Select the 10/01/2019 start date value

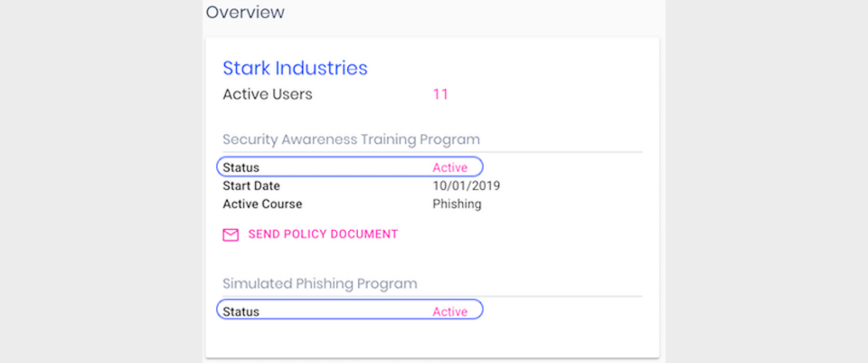467,186
